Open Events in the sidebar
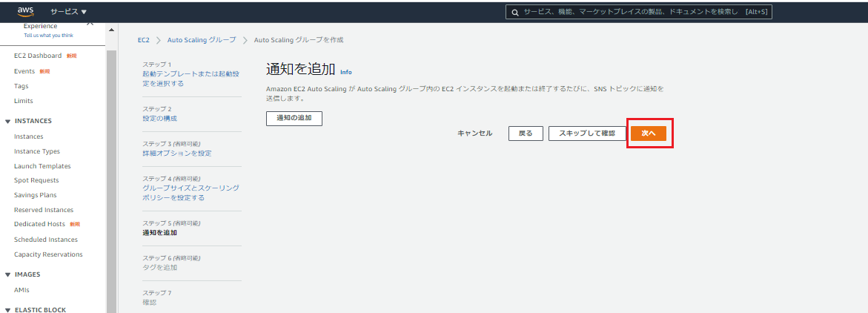Image resolution: width=868 pixels, height=313 pixels. click(x=24, y=71)
